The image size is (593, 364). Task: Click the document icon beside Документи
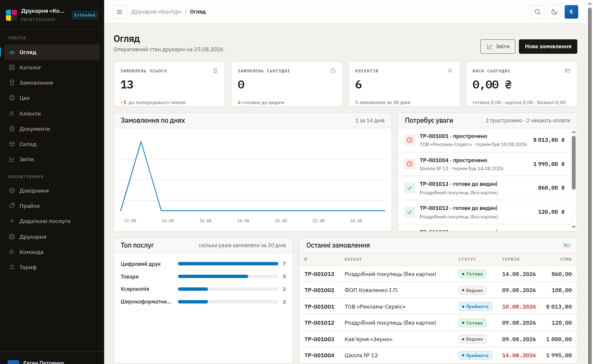tap(12, 129)
